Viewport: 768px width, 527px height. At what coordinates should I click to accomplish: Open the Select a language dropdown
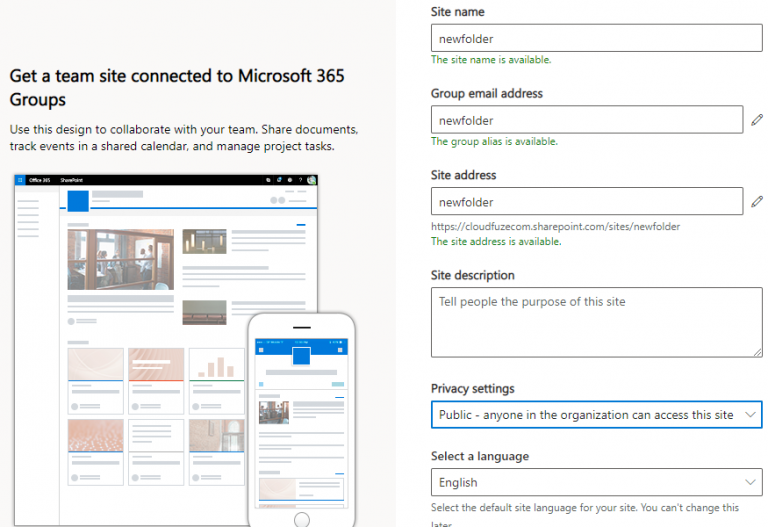596,482
